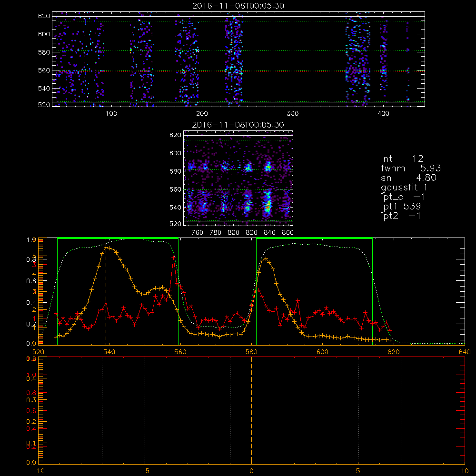The image size is (476, 476).
Task: Click the "760" x-axis label of the middle image
Action: pos(198,233)
